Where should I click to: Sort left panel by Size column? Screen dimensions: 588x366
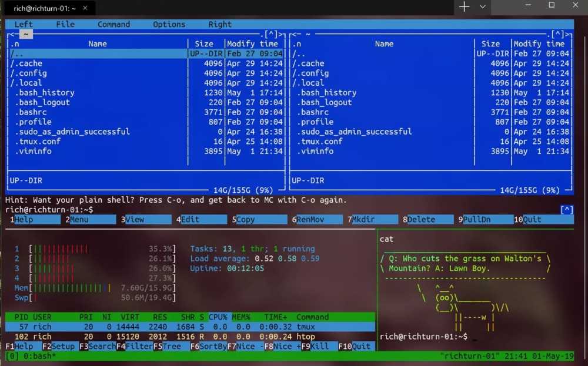tap(203, 44)
